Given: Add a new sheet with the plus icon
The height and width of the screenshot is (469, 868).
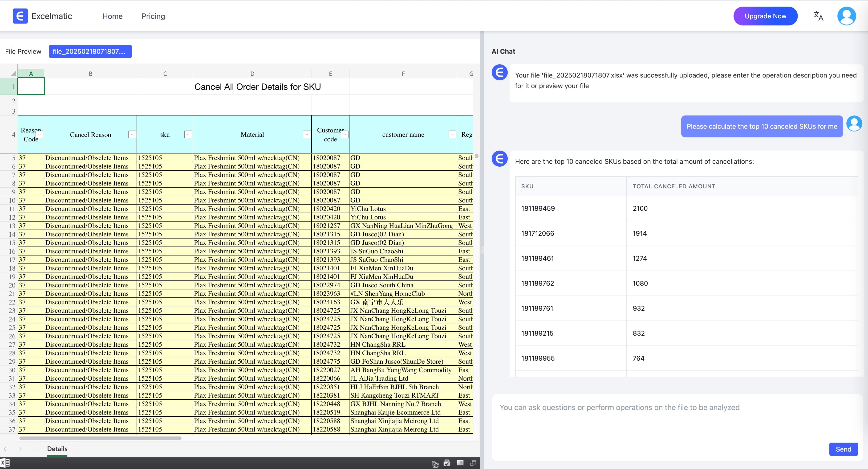Looking at the screenshot, I should (x=79, y=449).
